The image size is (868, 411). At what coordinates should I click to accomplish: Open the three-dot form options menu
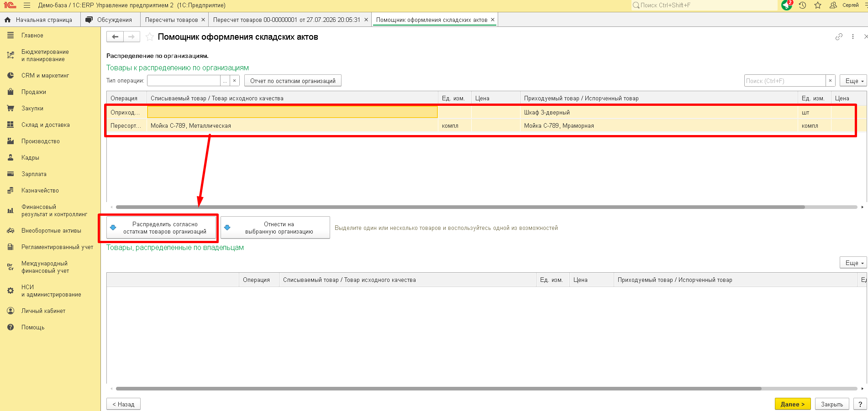[853, 37]
